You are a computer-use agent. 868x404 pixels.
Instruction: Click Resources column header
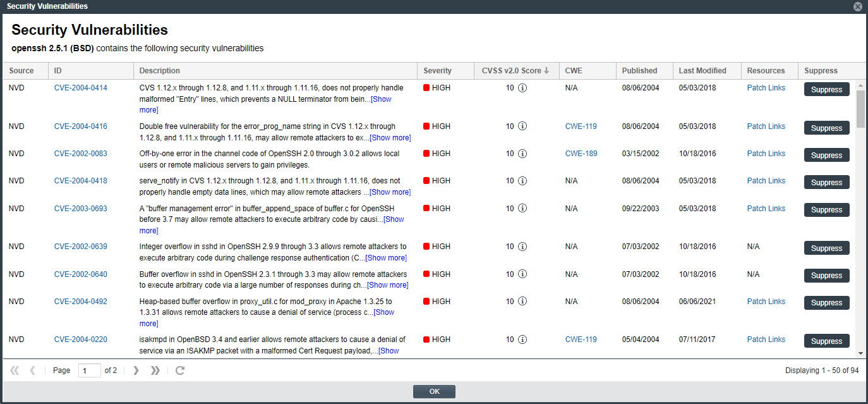coord(769,71)
